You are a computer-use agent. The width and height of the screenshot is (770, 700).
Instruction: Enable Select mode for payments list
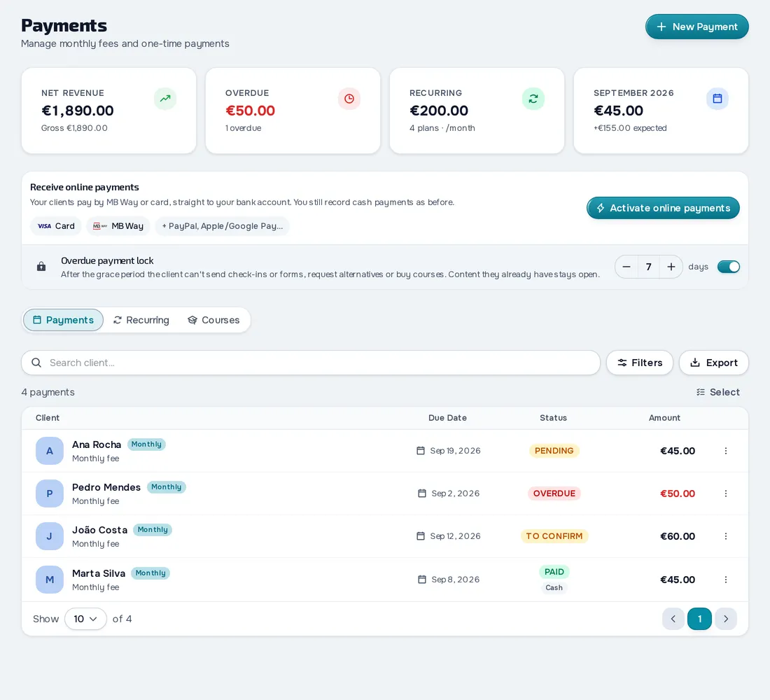tap(717, 392)
